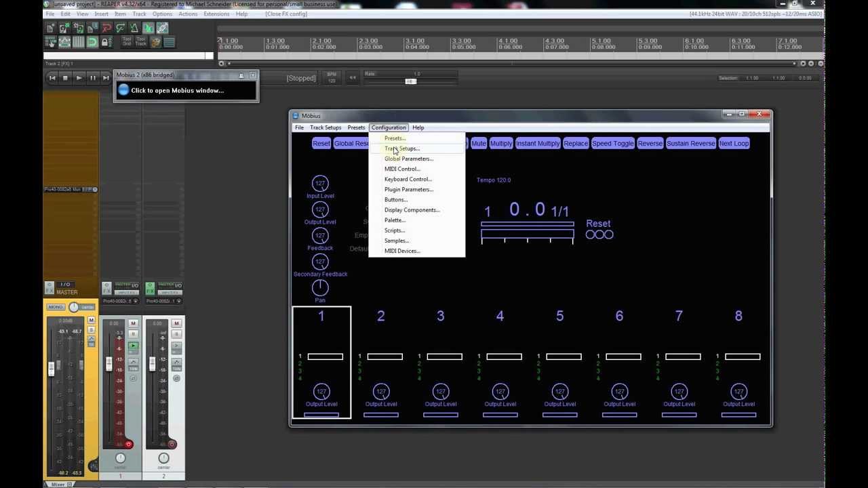The width and height of the screenshot is (868, 488).
Task: Click the lock icon in REAPER toolbar
Action: [105, 42]
